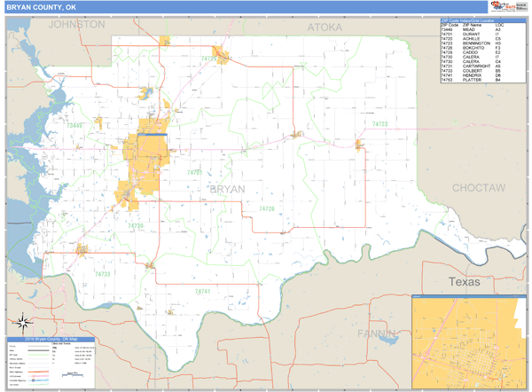Click the JOHNSTON county label
Screen dimensions: 532x392
click(76, 25)
